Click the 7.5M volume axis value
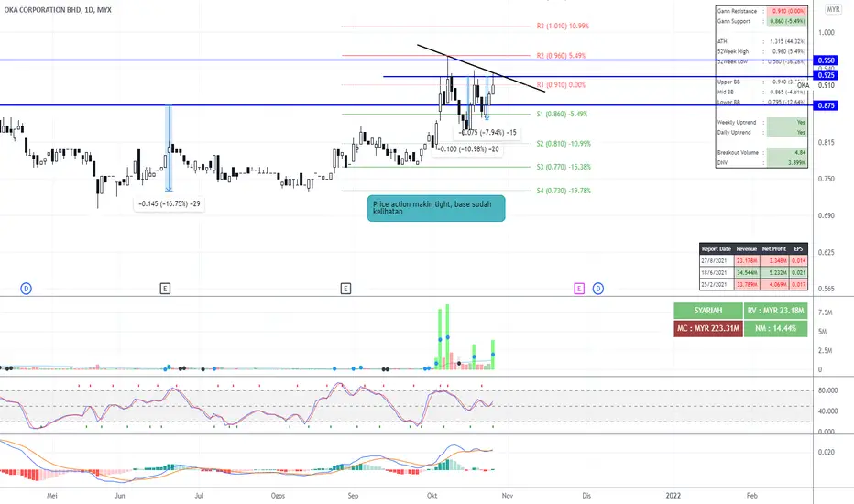854x504 pixels. pyautogui.click(x=825, y=312)
